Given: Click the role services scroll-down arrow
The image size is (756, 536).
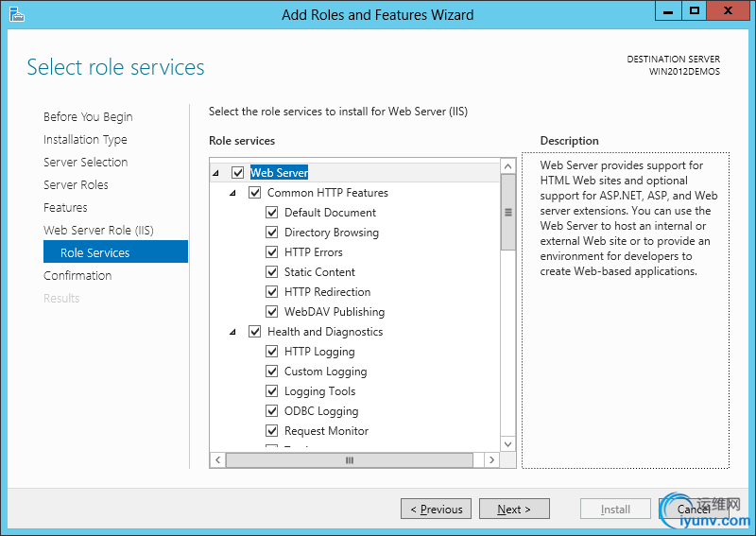Looking at the screenshot, I should (x=507, y=443).
